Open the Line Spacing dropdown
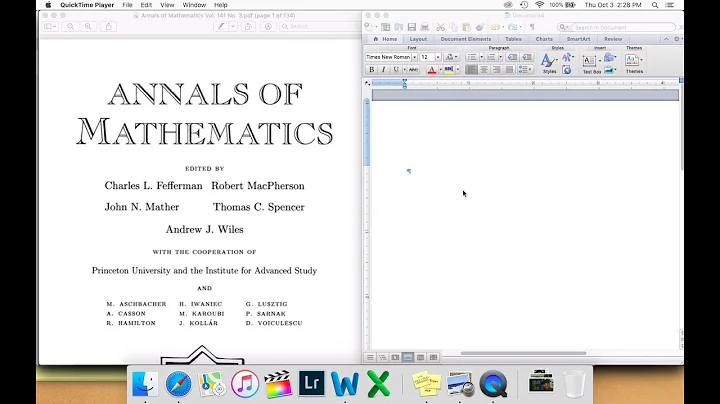This screenshot has width=720, height=404. pos(525,70)
